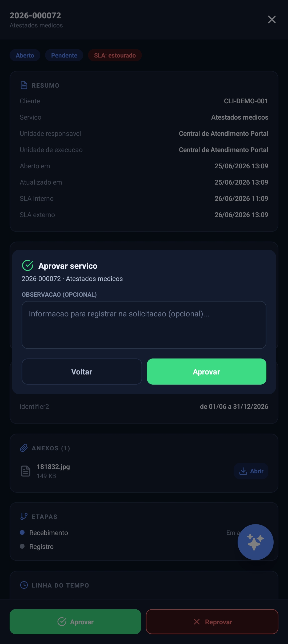Focus the Observacao optional text field

[x=144, y=325]
